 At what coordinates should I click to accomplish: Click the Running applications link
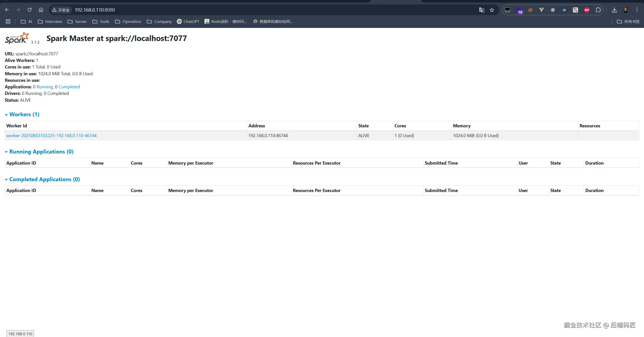[x=45, y=87]
